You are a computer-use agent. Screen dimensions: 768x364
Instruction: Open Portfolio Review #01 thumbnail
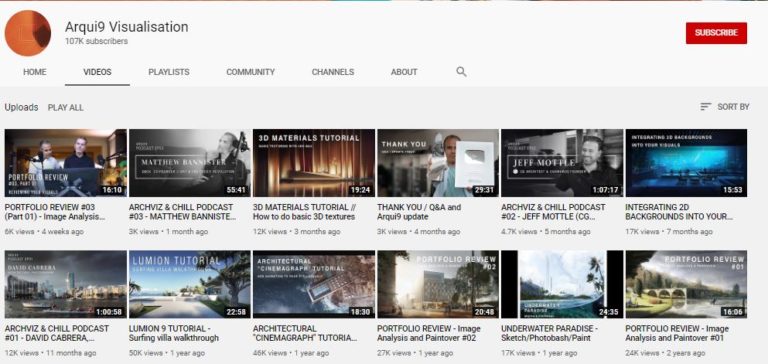(x=686, y=285)
